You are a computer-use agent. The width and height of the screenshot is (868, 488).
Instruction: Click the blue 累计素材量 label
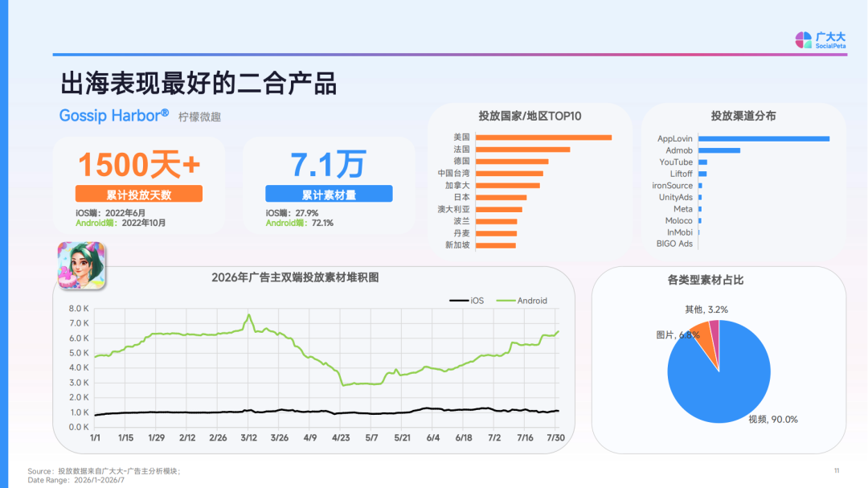point(329,194)
